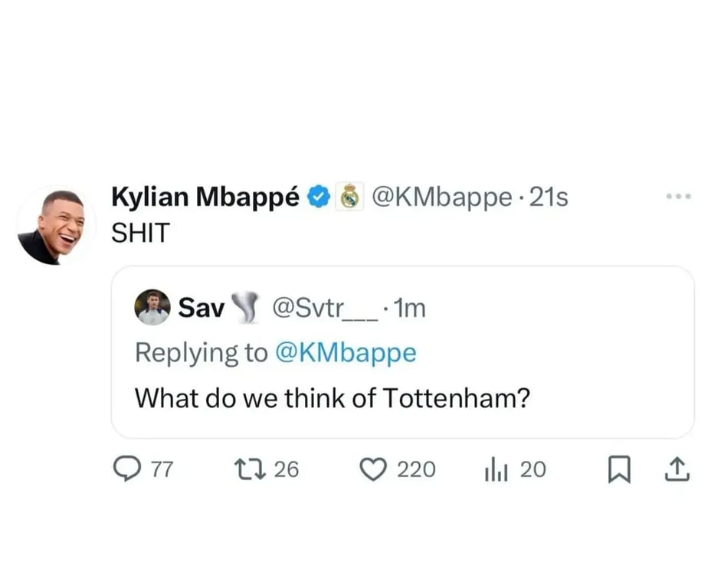Viewport: 711px width, 588px height.
Task: Click the Sav display name
Action: coord(201,308)
